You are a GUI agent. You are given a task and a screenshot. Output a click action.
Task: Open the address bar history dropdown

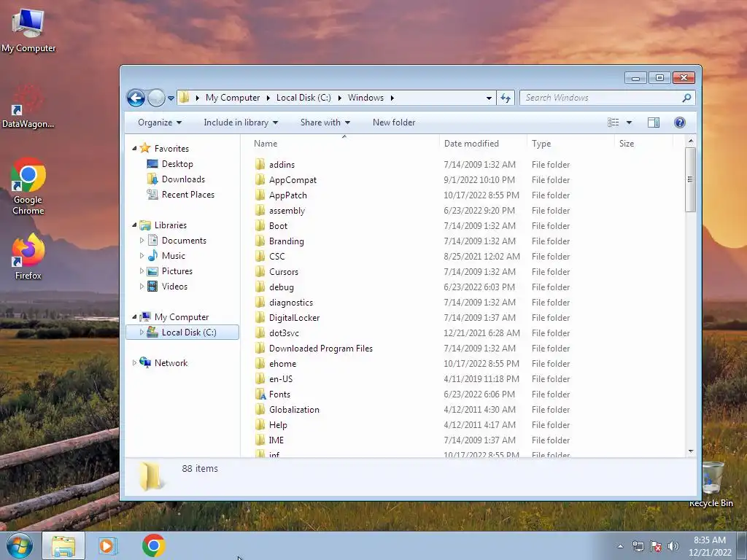pyautogui.click(x=489, y=98)
